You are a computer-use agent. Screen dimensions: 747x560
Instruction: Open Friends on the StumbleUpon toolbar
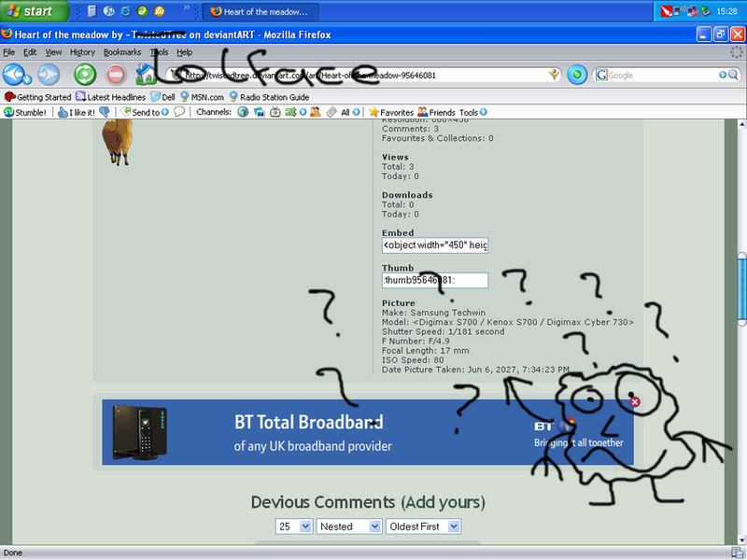point(436,112)
